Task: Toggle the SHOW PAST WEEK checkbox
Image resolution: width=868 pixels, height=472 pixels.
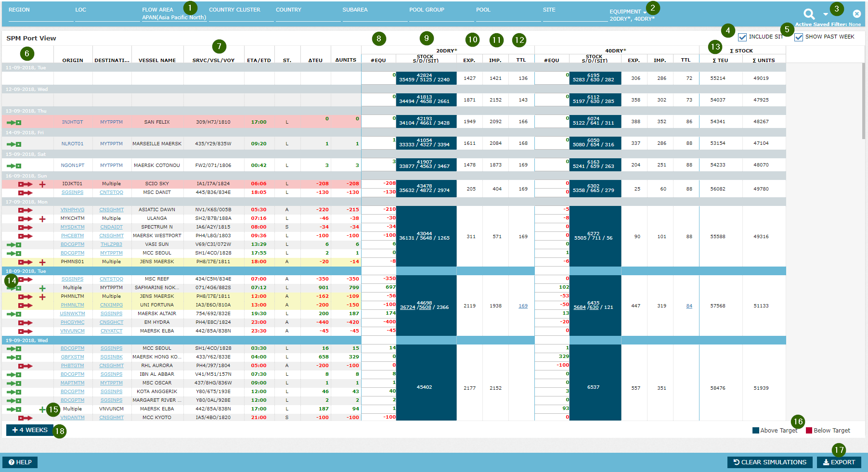Action: [x=799, y=37]
